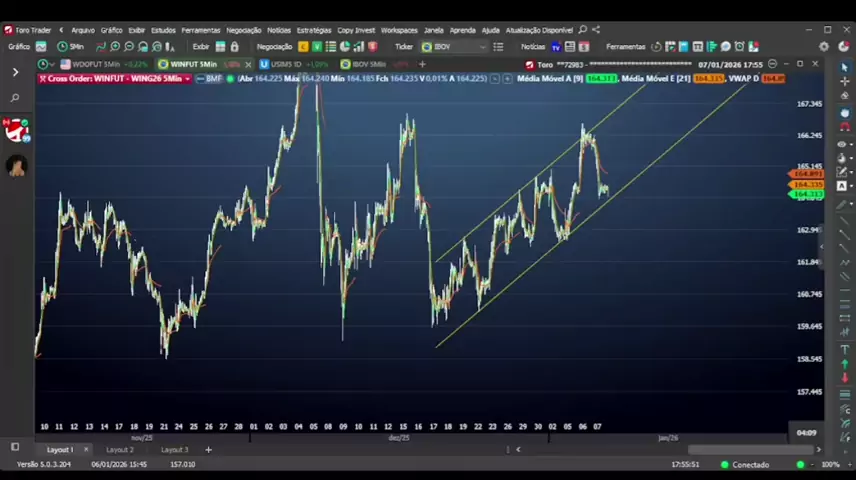Switch to the Layout 2 tab

(119, 450)
